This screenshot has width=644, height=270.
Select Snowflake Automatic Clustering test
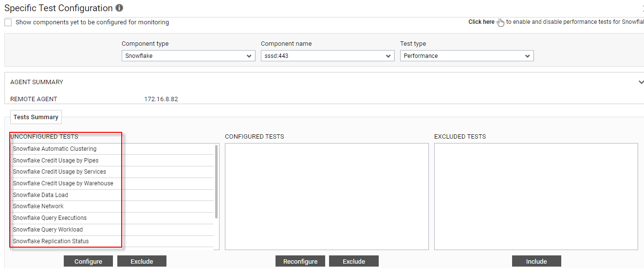112,149
